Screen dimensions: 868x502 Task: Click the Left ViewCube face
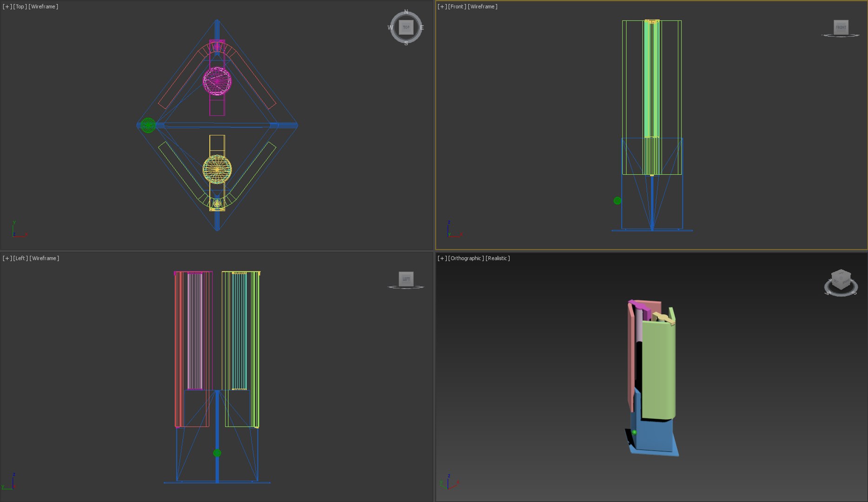[406, 279]
